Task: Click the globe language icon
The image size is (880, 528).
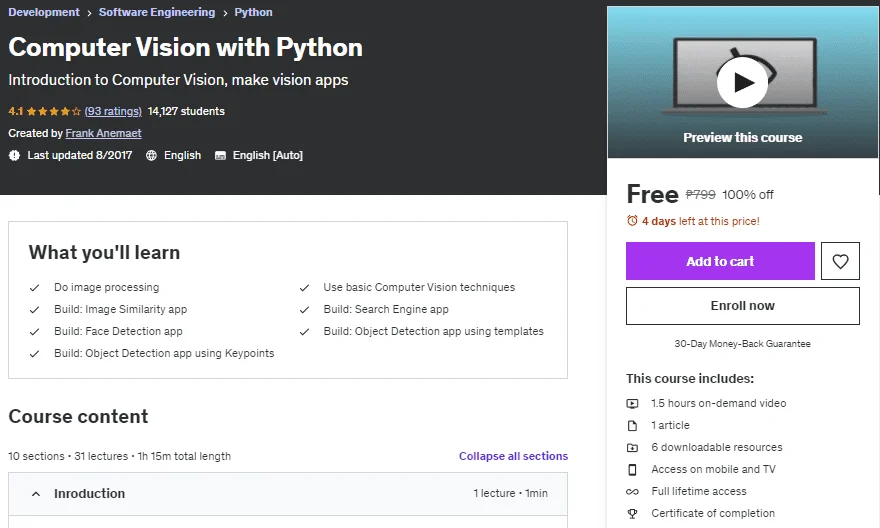Action: 151,155
